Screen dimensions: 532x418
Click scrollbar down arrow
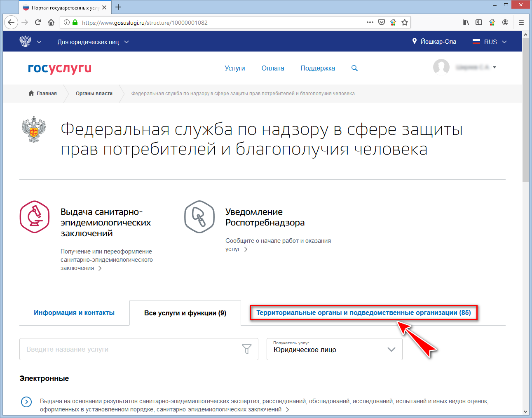pyautogui.click(x=525, y=411)
